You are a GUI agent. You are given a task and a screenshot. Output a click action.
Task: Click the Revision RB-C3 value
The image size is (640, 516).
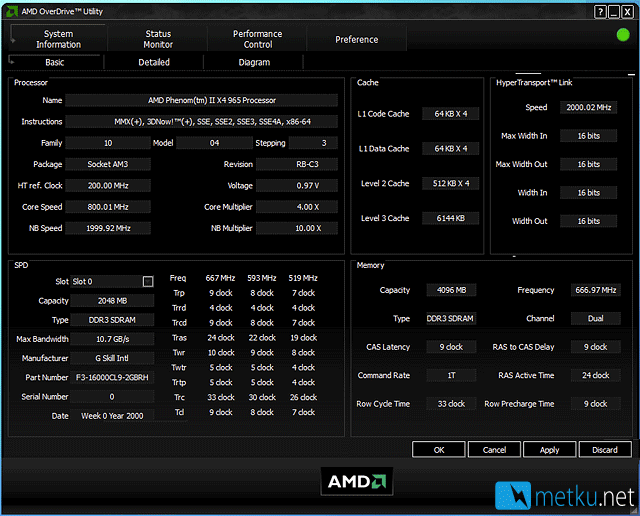pyautogui.click(x=297, y=164)
